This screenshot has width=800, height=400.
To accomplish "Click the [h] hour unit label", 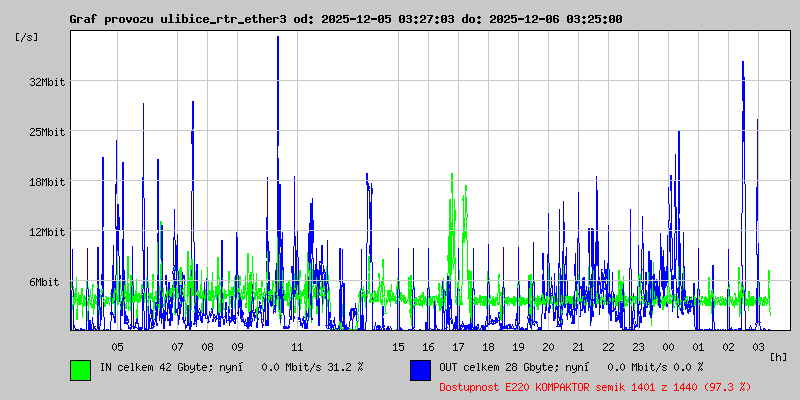I will click(778, 355).
